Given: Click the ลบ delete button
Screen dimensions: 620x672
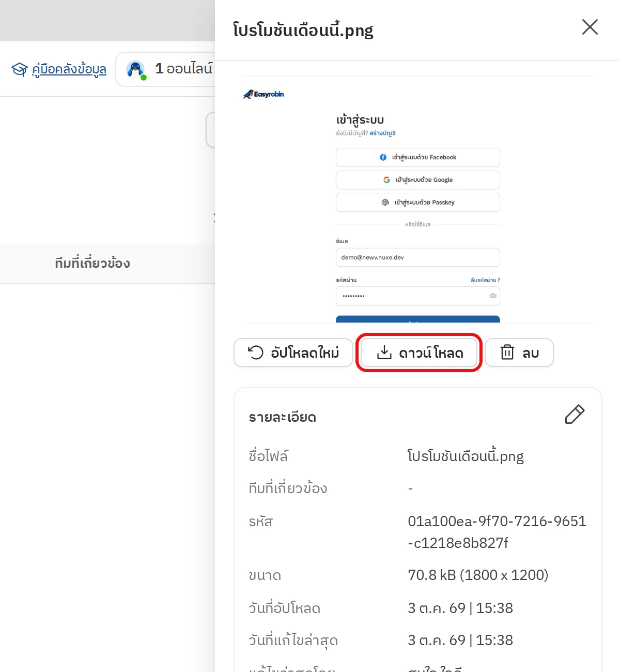Looking at the screenshot, I should (519, 353).
